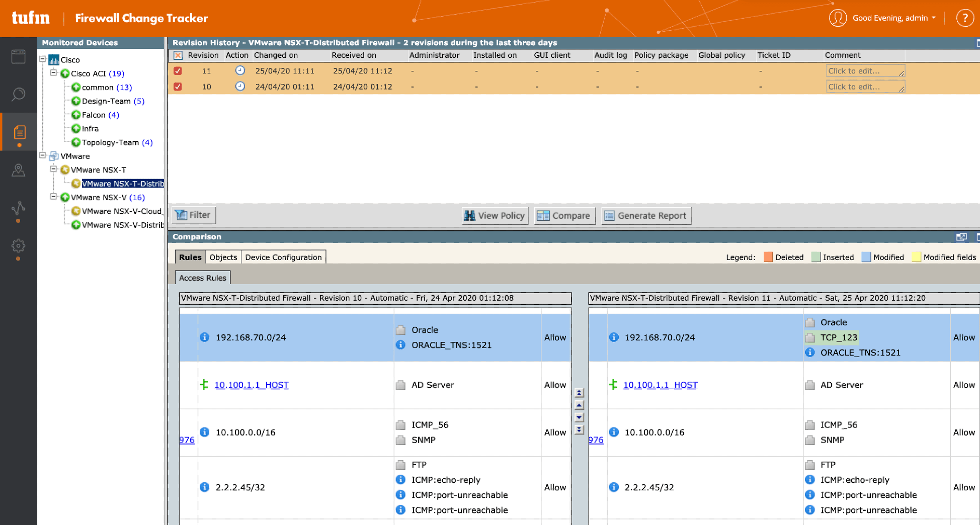Toggle the deselect-all checkbox in Revision header
This screenshot has width=980, height=525.
click(178, 55)
